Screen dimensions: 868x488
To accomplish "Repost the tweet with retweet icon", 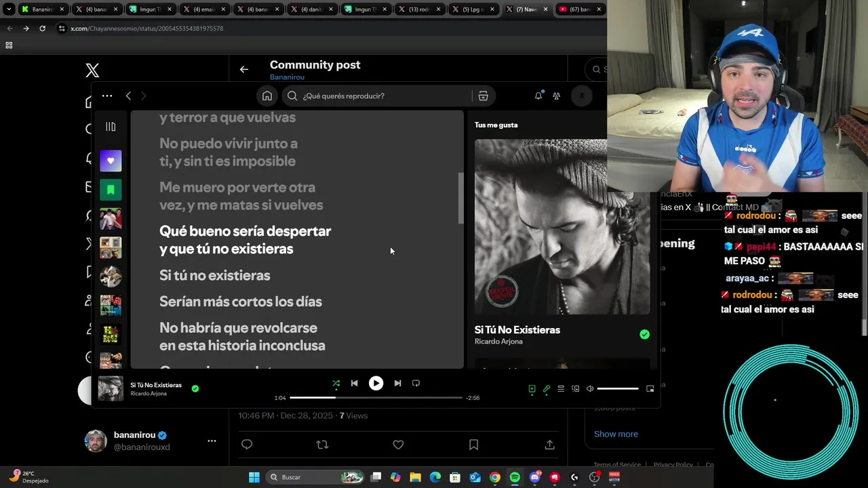I will (323, 445).
